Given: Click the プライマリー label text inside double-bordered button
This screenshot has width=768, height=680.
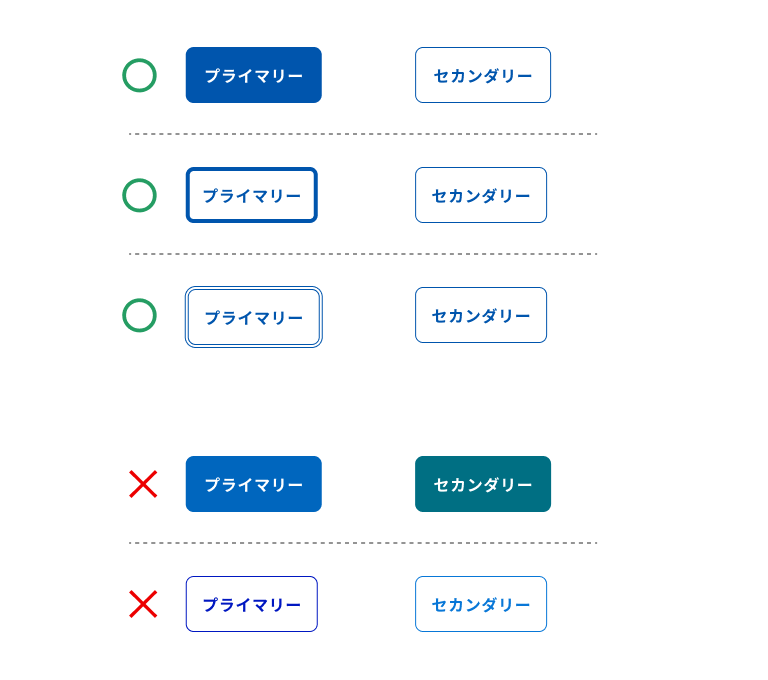Looking at the screenshot, I should click(x=254, y=318).
